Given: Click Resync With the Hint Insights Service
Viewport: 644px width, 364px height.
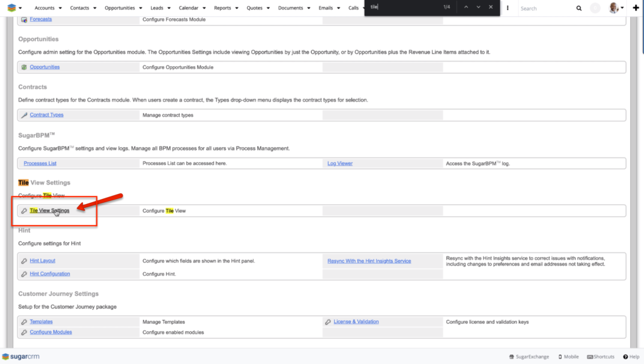Looking at the screenshot, I should click(x=369, y=261).
